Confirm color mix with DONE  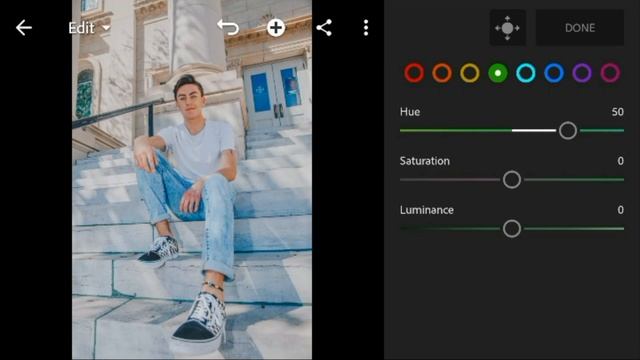point(580,28)
